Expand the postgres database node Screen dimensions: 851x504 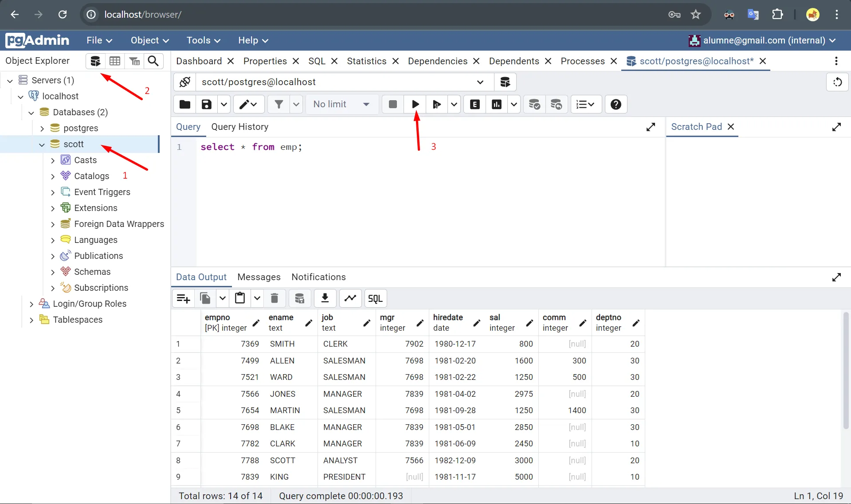pos(42,129)
